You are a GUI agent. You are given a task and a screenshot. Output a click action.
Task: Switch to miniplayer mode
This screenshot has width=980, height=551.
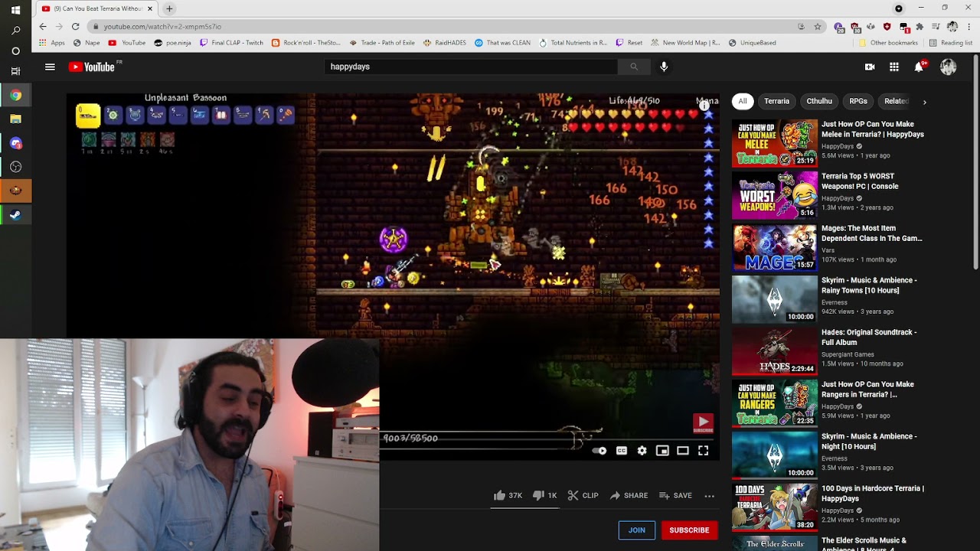pyautogui.click(x=662, y=451)
